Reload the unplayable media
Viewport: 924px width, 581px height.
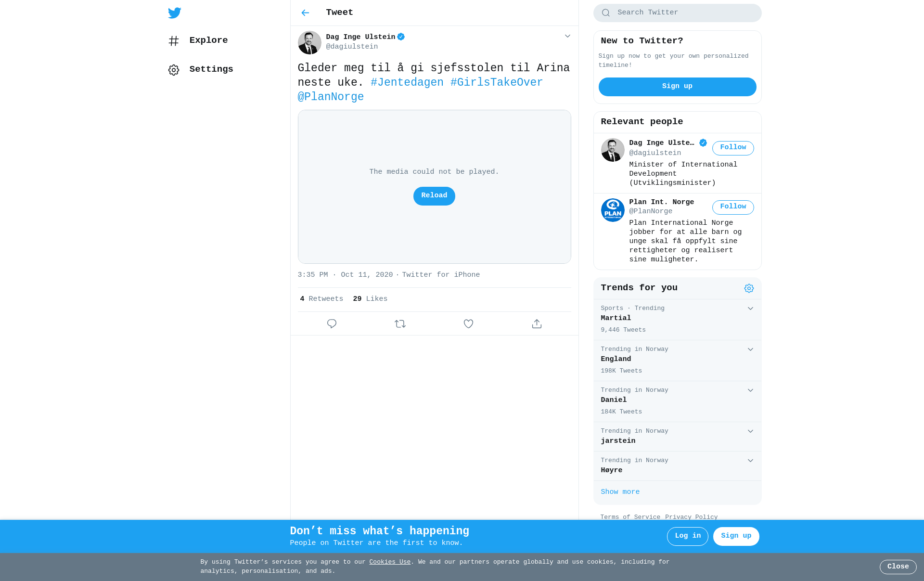click(434, 196)
